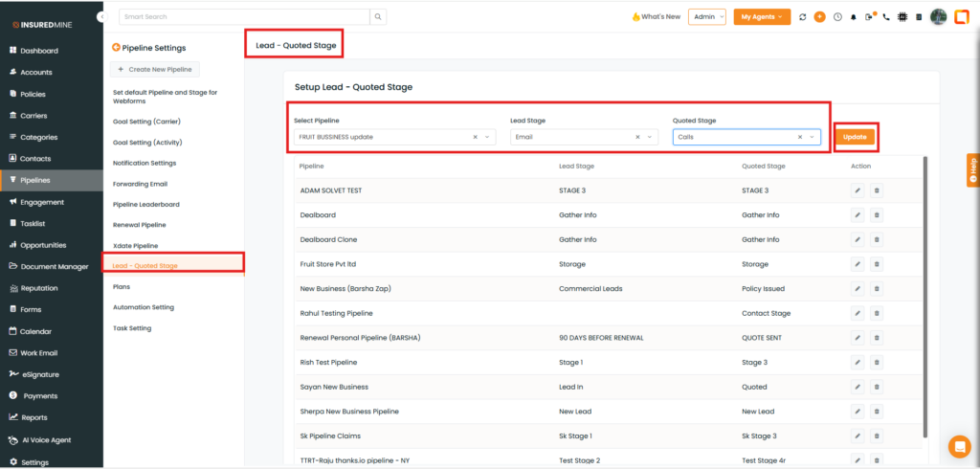Open the Admin role dropdown
Viewport: 980px width, 469px height.
point(708,16)
